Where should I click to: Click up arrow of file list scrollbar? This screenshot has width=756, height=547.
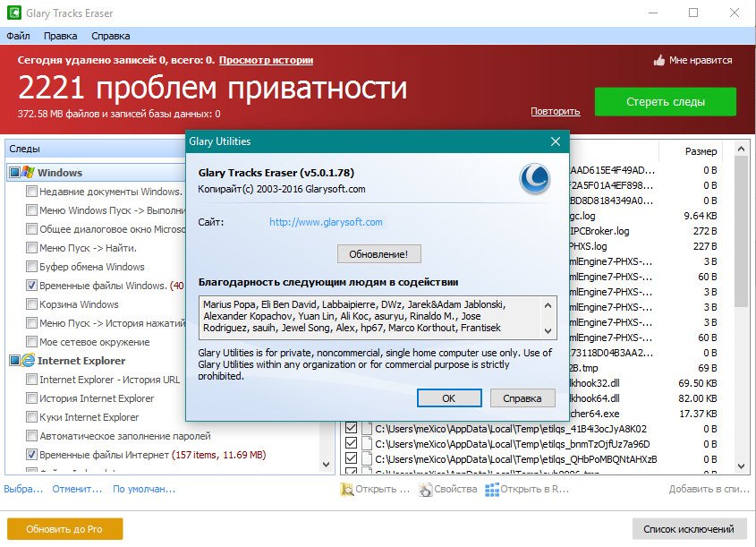pyautogui.click(x=741, y=149)
